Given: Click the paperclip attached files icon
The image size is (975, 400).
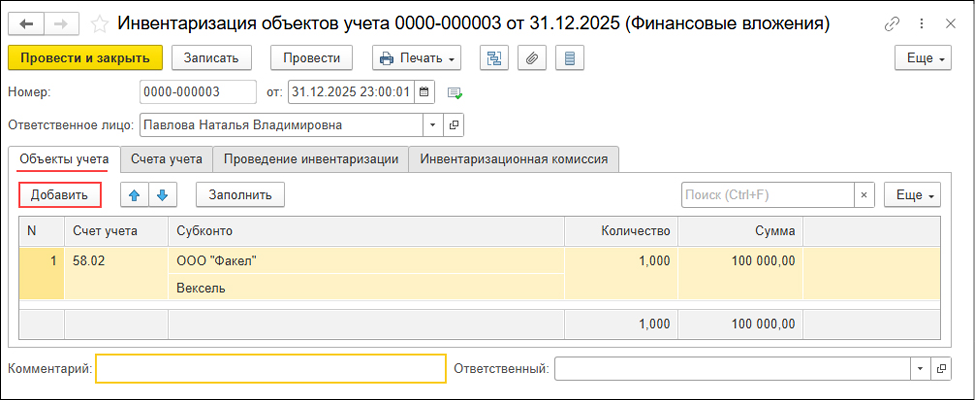Looking at the screenshot, I should click(532, 58).
